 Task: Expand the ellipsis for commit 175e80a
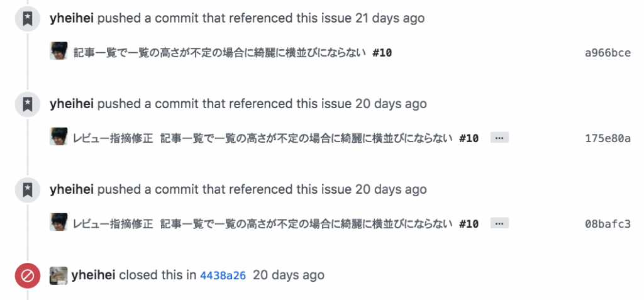tap(499, 138)
